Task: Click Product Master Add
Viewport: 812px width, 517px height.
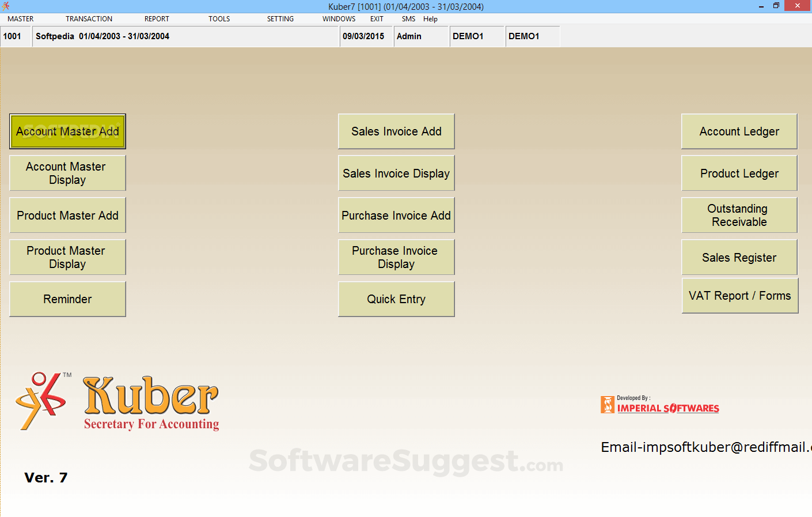Action: coord(67,215)
